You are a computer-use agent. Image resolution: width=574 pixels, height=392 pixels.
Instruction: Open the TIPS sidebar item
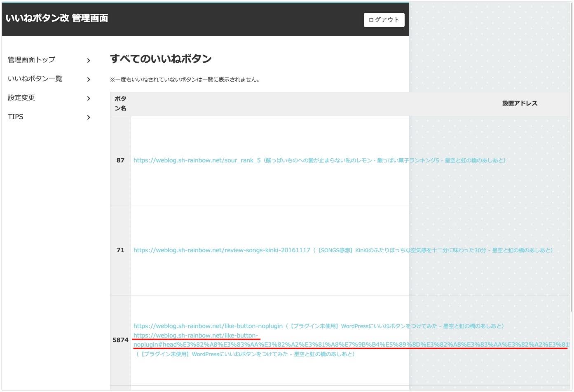point(16,117)
